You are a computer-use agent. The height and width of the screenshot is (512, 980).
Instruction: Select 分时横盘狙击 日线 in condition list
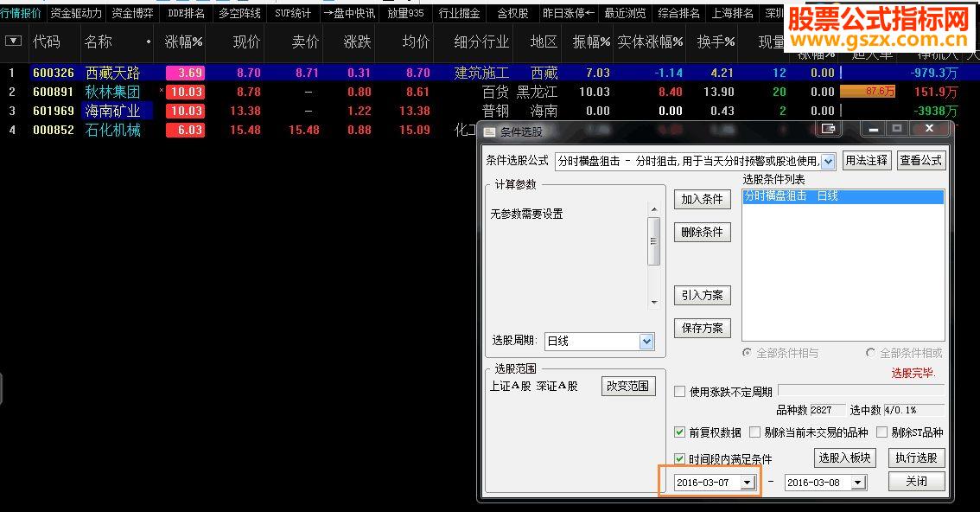843,196
